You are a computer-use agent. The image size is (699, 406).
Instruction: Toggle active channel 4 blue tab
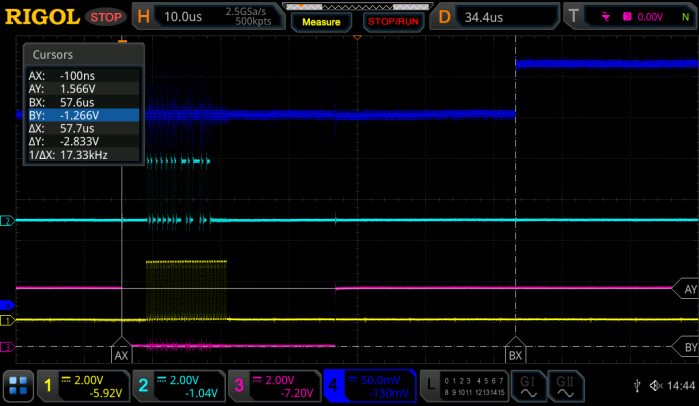(x=333, y=386)
